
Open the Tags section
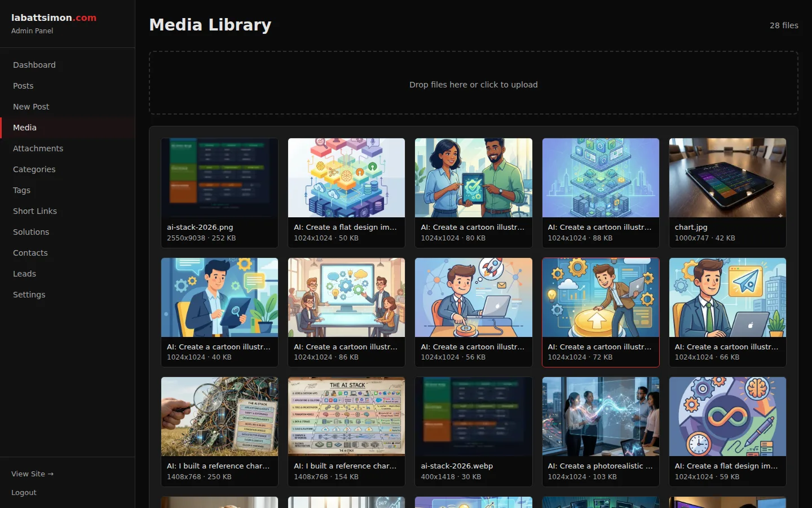21,190
